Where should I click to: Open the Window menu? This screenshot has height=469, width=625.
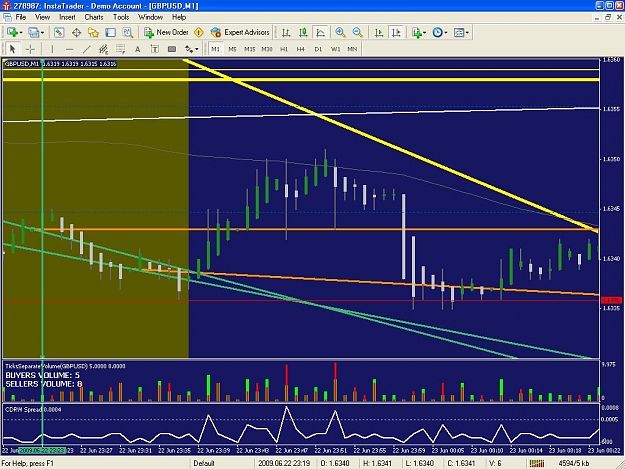coord(150,17)
